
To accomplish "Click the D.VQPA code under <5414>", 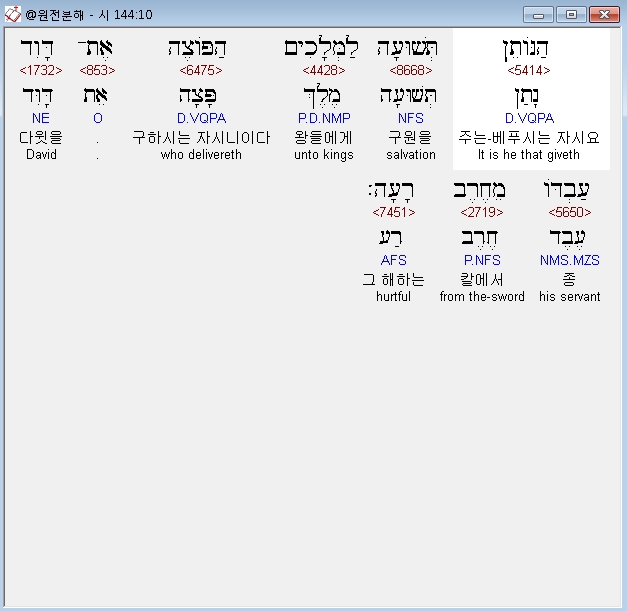I will pyautogui.click(x=529, y=118).
